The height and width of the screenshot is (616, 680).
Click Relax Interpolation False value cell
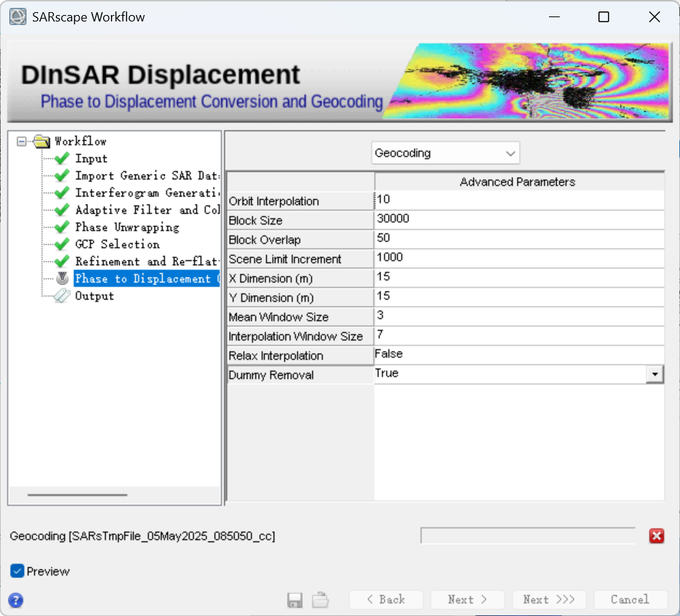[x=519, y=355]
